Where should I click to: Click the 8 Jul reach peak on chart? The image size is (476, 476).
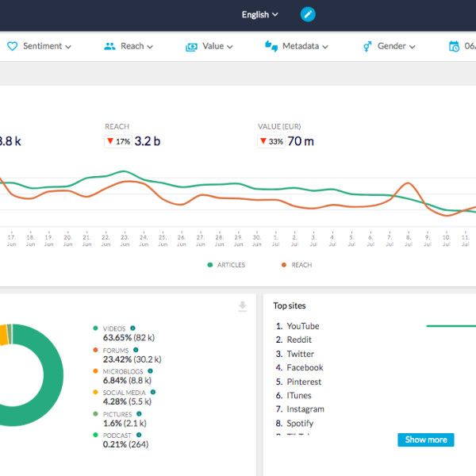pyautogui.click(x=409, y=183)
